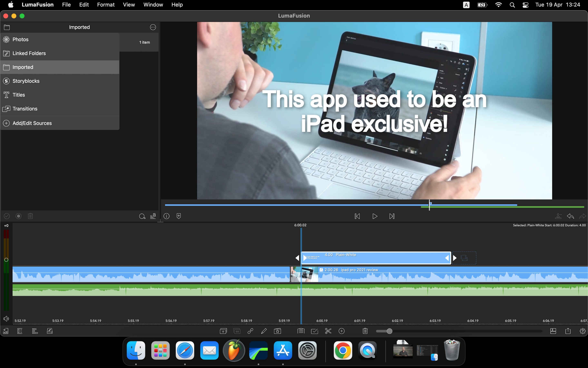Open Safari from the Dock

click(185, 350)
